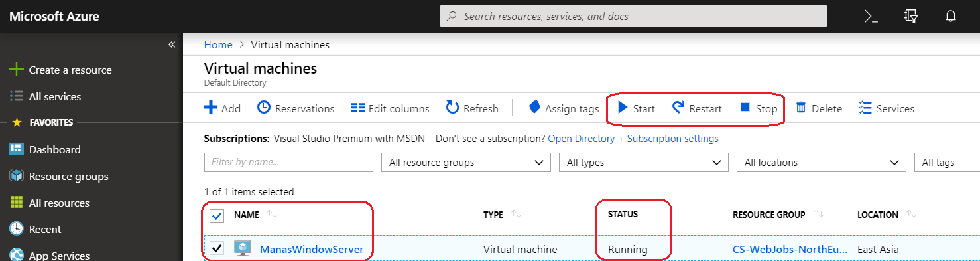Click the Running status cell
The image size is (980, 261).
(x=628, y=249)
